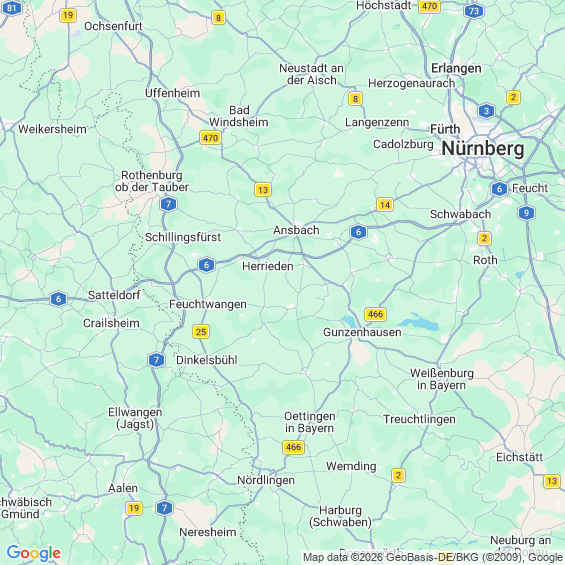Click the Weißenburg in Bayern label
Screen dimensions: 565x565
pyautogui.click(x=442, y=379)
